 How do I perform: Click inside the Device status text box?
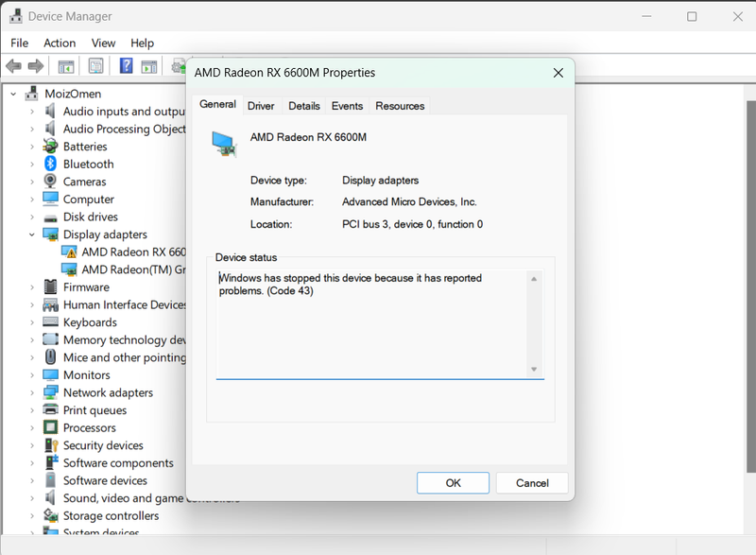(373, 324)
